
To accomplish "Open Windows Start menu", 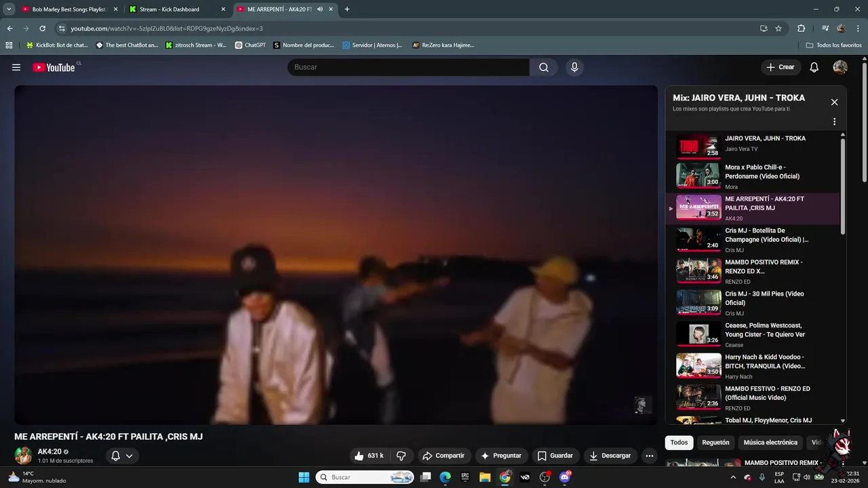I will [304, 477].
